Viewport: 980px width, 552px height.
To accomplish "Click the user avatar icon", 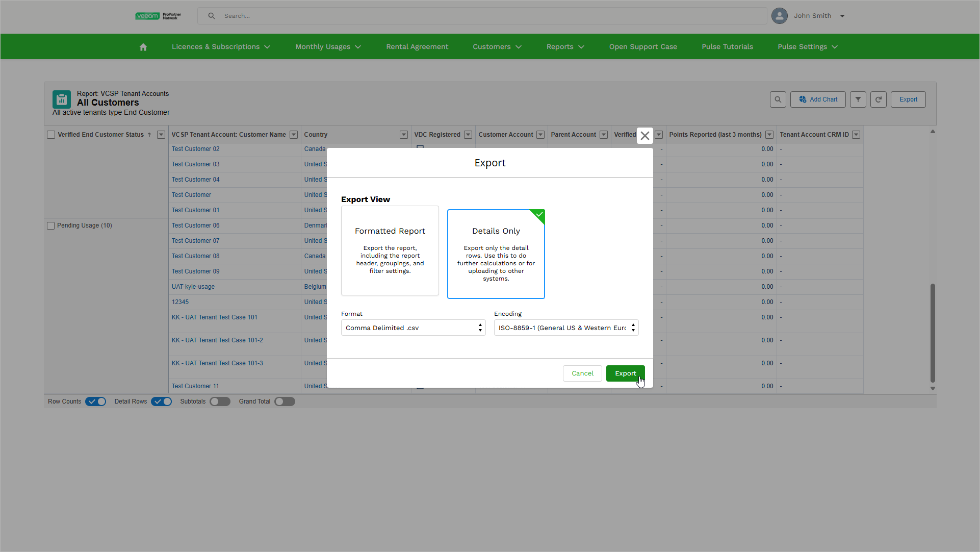I will [779, 16].
